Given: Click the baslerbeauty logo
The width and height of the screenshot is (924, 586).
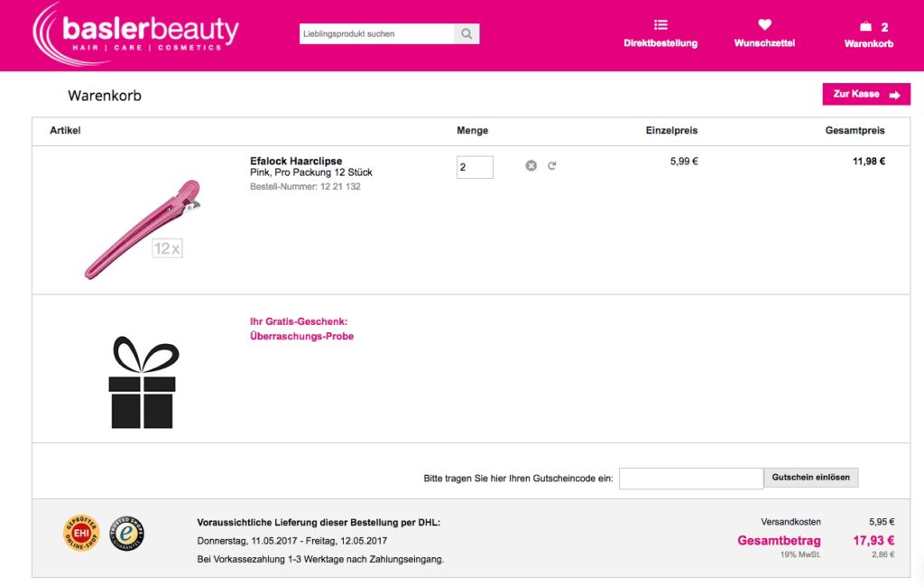Looking at the screenshot, I should pos(135,33).
